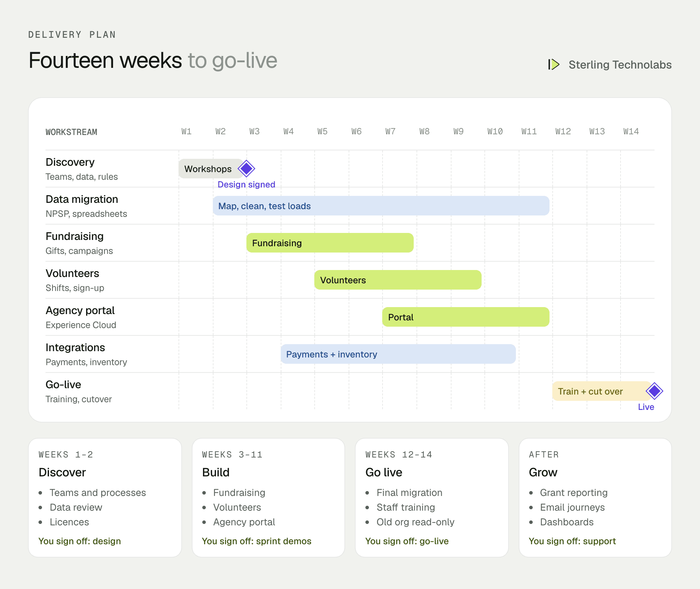Viewport: 700px width, 589px height.
Task: Click 'You sign off: support' text
Action: click(572, 541)
